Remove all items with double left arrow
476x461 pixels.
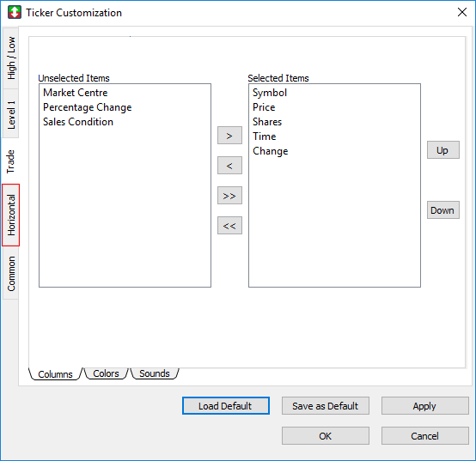229,225
